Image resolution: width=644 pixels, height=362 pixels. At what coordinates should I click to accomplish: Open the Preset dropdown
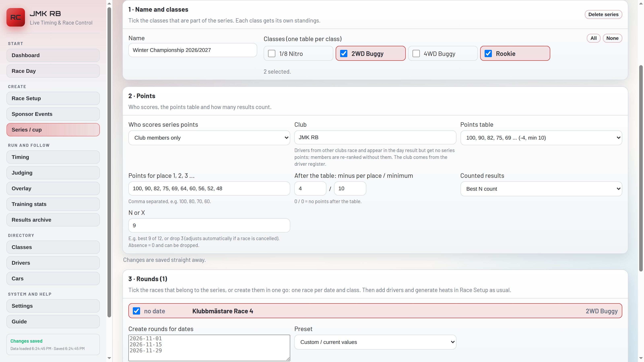(375, 342)
